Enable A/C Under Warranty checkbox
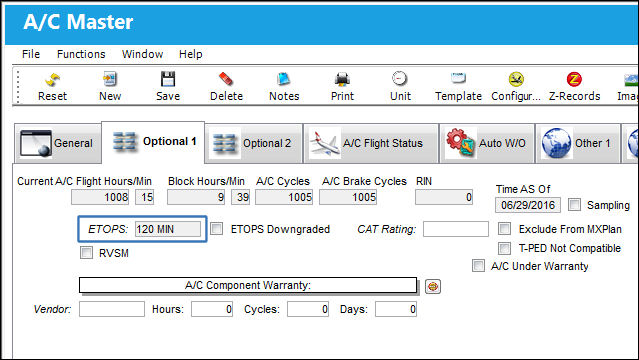 click(478, 266)
